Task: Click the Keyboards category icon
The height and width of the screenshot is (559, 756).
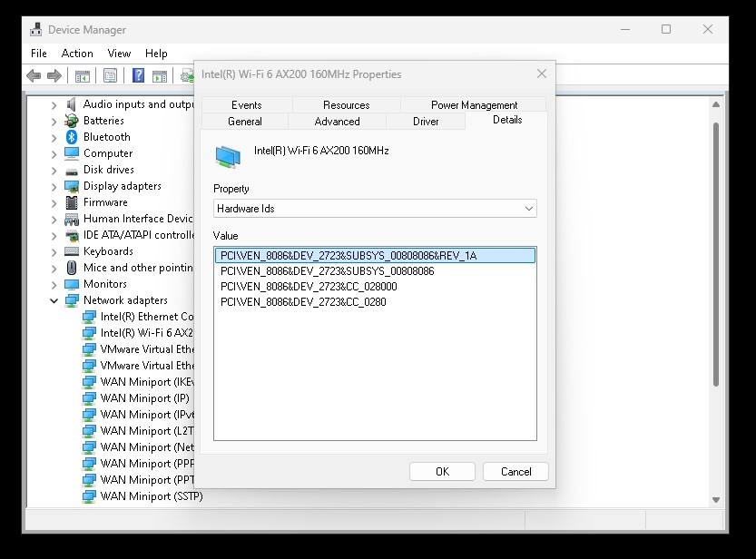Action: [72, 251]
